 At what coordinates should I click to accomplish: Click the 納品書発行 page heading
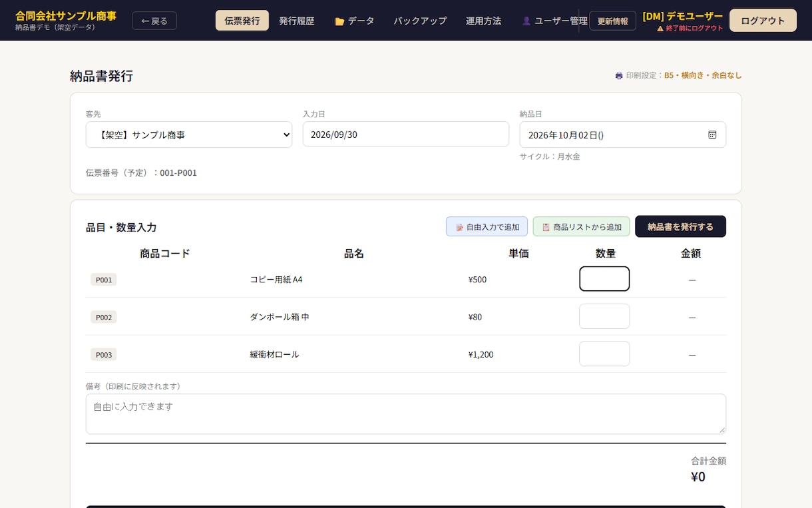click(101, 76)
